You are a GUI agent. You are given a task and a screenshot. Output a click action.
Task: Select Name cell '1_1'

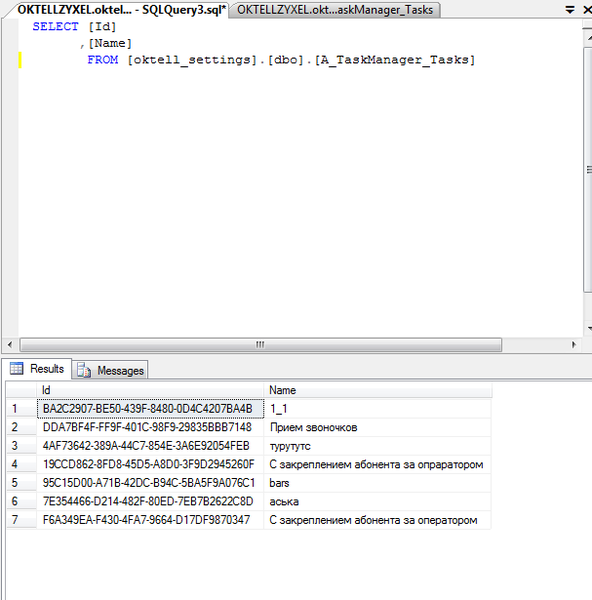pos(377,409)
